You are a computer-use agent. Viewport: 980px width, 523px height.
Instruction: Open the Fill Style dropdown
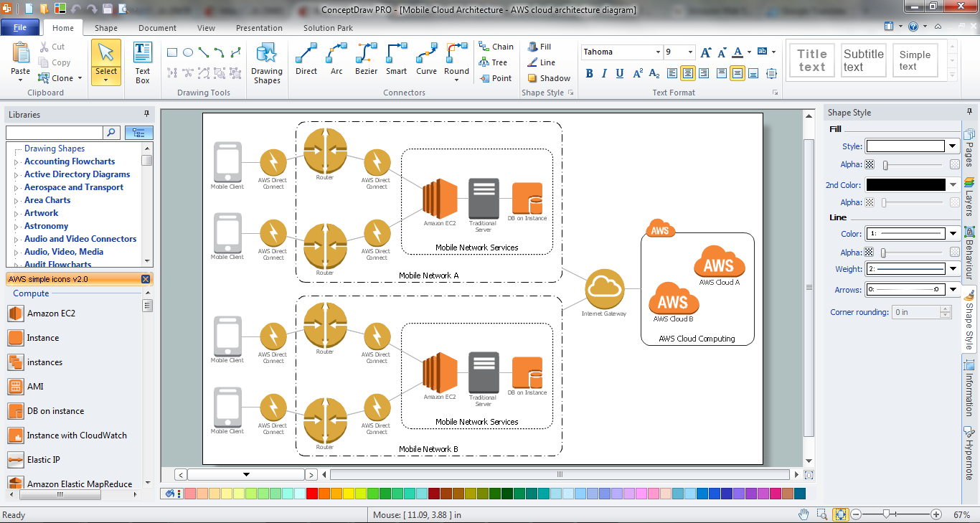click(953, 146)
